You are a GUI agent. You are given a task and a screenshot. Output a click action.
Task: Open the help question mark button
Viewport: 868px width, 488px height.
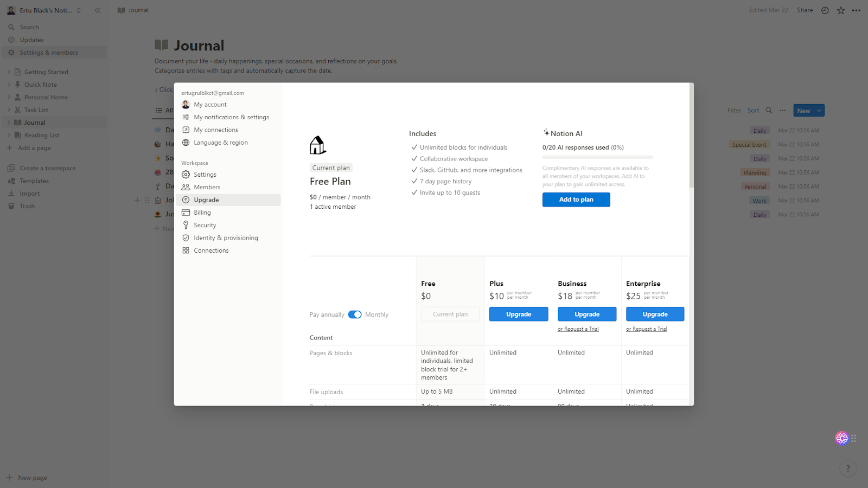pyautogui.click(x=848, y=468)
